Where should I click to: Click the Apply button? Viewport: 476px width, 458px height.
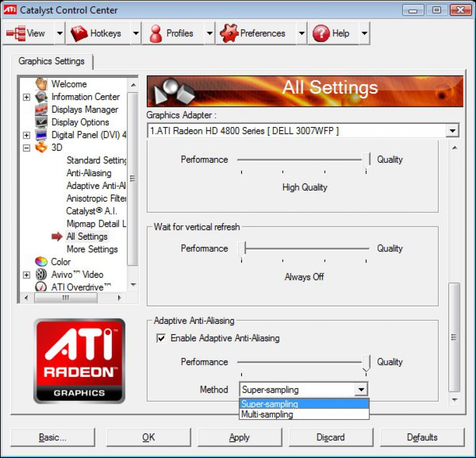coord(239,437)
